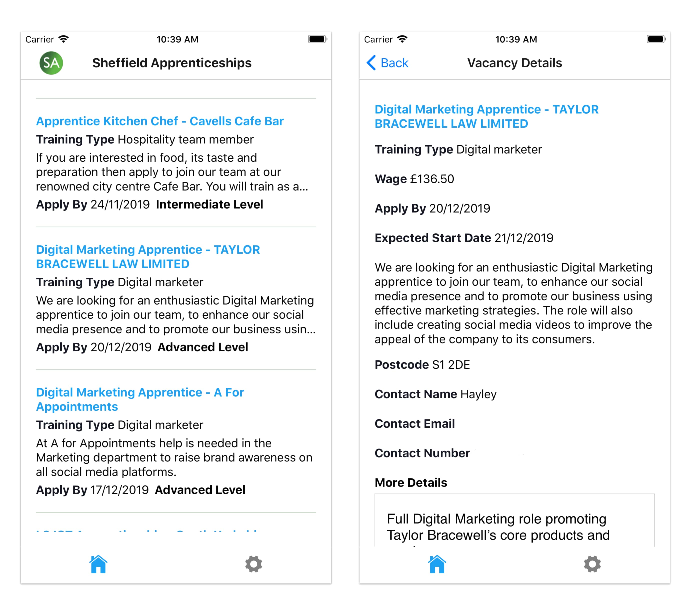Tap 'Advanced Level' in A For Appointments card
Viewport: 700px width, 600px height.
[200, 490]
